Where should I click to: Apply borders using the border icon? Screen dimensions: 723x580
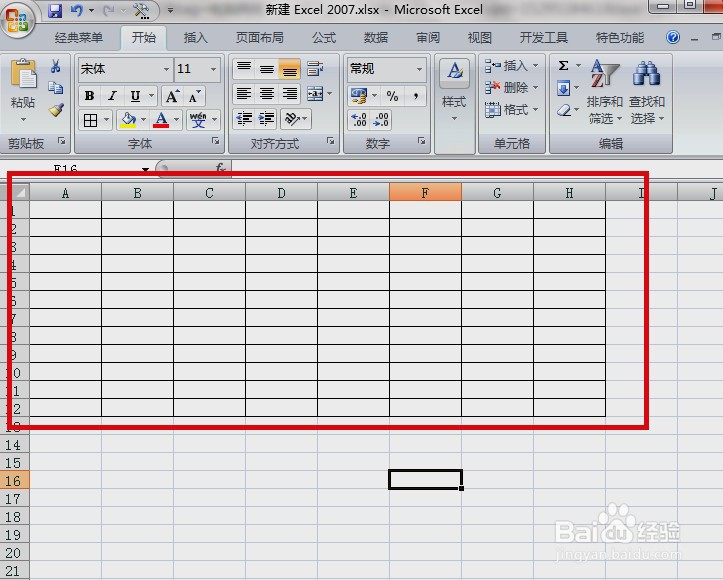pyautogui.click(x=90, y=120)
